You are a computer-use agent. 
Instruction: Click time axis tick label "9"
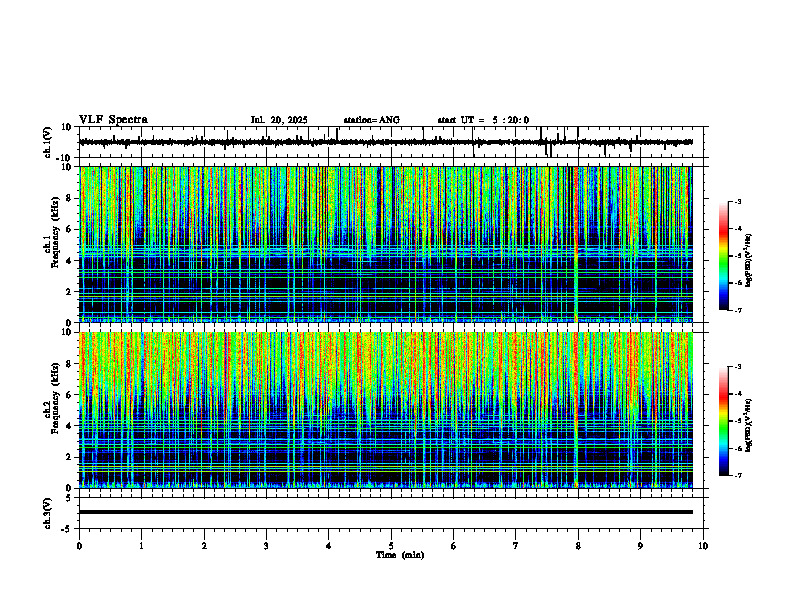coord(640,546)
